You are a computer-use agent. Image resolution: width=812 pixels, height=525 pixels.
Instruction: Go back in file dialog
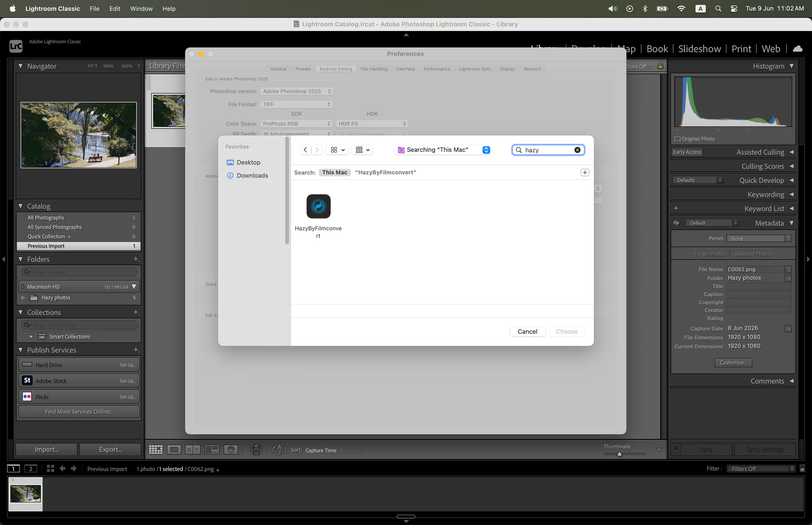point(305,150)
